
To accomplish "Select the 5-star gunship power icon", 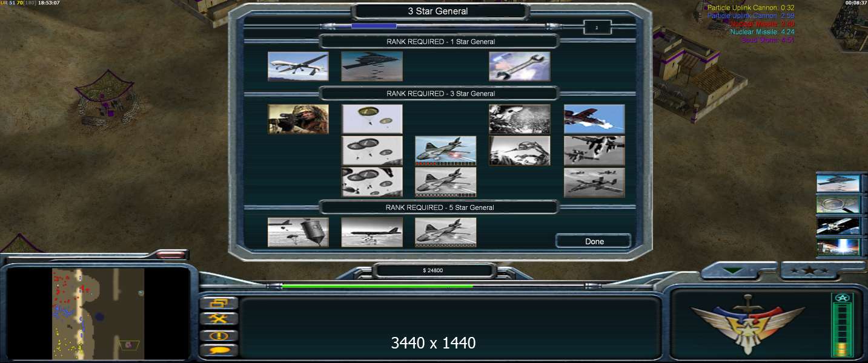I will 446,232.
